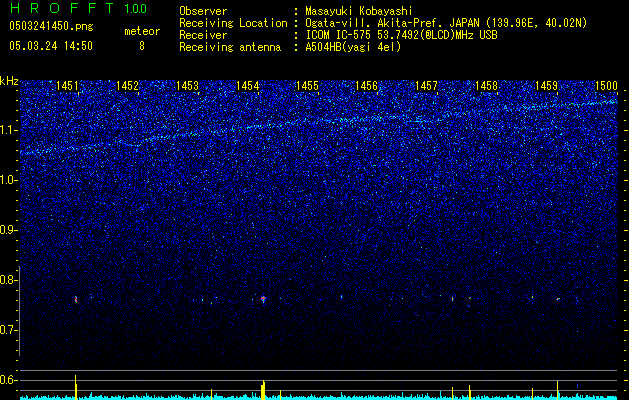The image size is (629, 400).
Task: Click the 1456 time axis label
Action: [367, 85]
